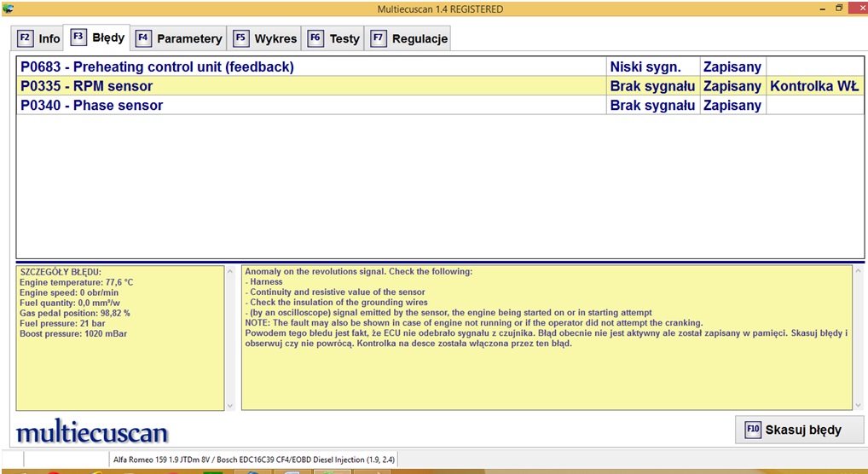Click the Boost pressure: 1020 mBar line
The image size is (868, 474).
73,334
